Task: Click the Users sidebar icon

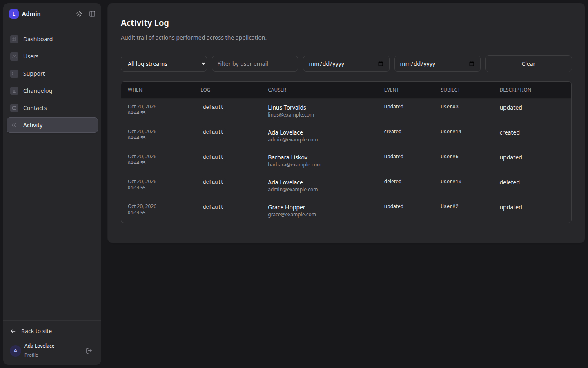Action: [x=14, y=56]
